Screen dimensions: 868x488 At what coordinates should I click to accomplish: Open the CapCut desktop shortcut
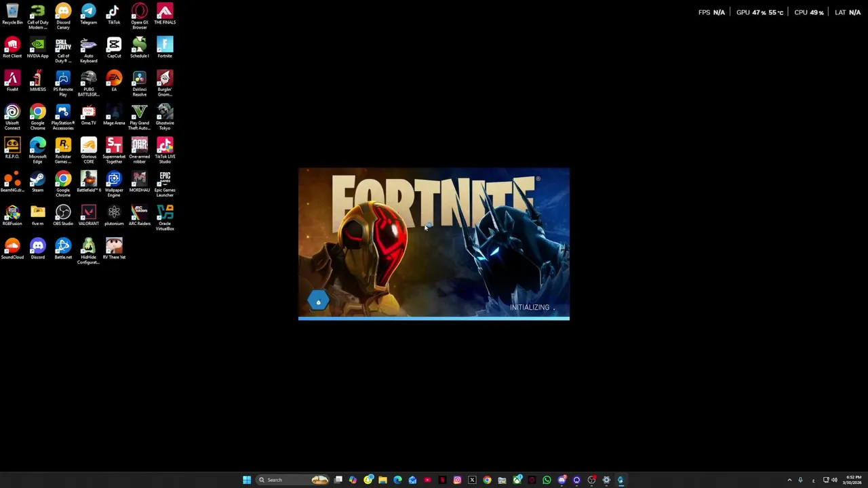114,48
